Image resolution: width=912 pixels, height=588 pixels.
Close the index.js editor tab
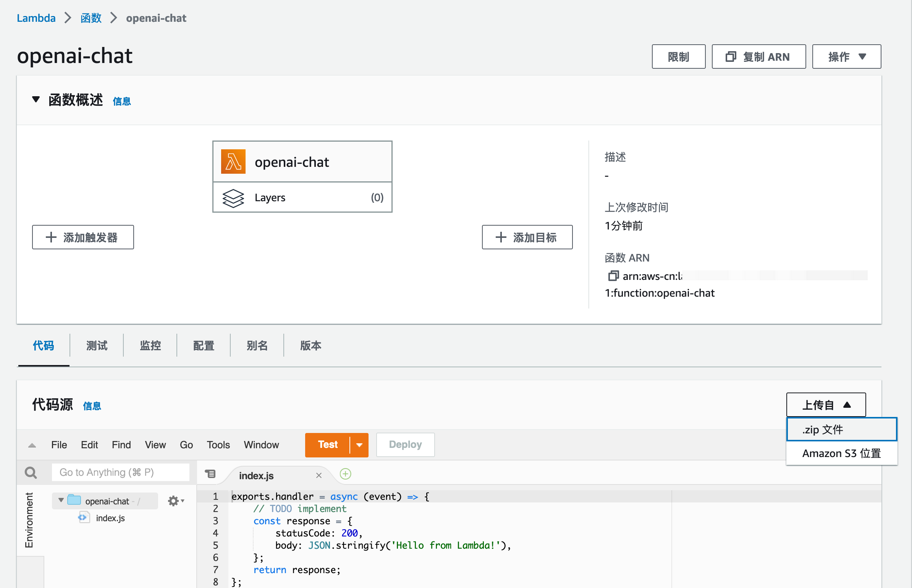tap(319, 475)
